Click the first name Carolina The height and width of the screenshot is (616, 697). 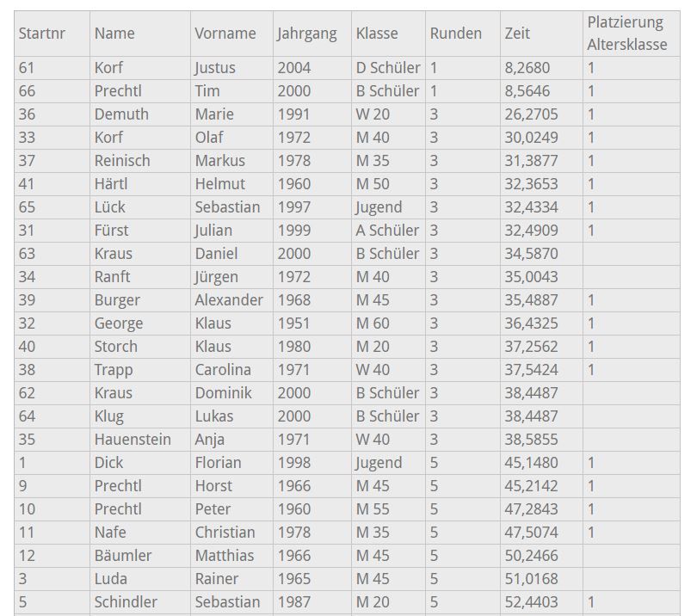tap(223, 370)
